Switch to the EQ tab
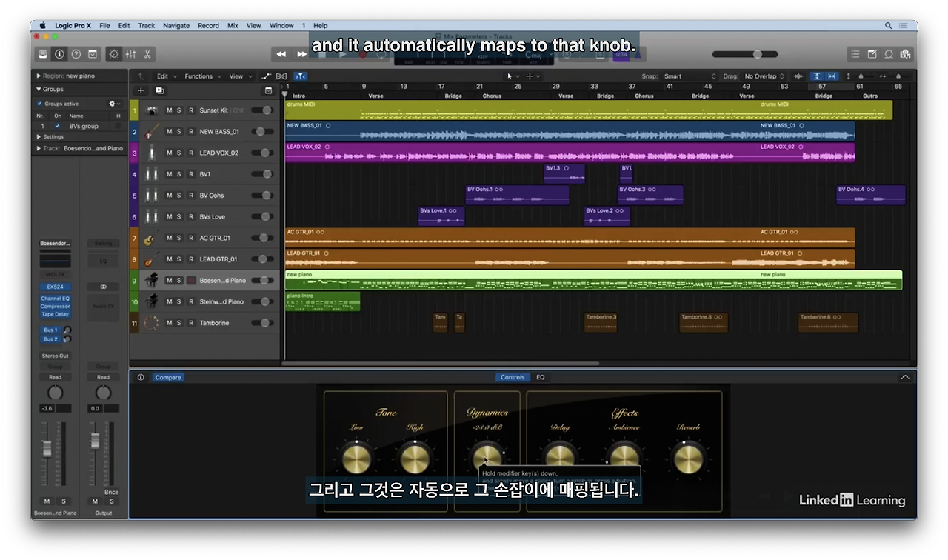 pyautogui.click(x=541, y=377)
